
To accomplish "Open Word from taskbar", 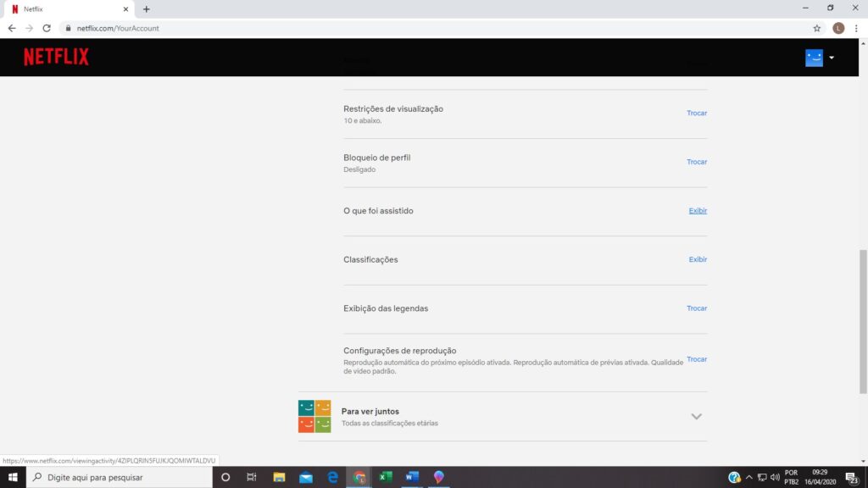I will [x=412, y=477].
